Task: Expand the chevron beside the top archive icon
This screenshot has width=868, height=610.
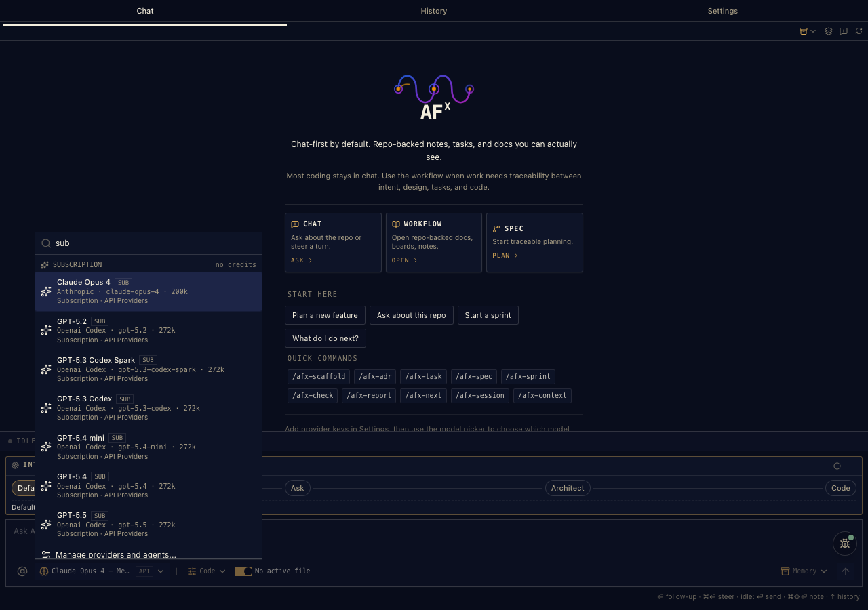Action: tap(813, 31)
